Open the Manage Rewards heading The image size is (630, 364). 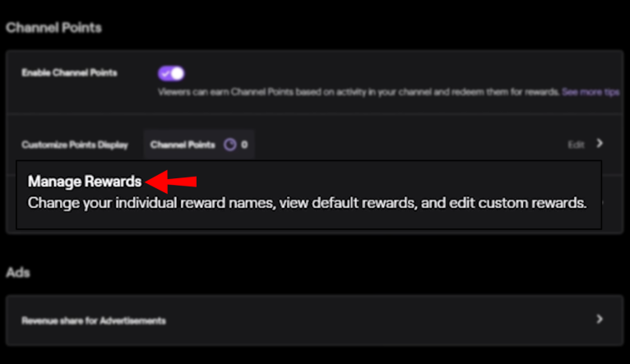[85, 182]
